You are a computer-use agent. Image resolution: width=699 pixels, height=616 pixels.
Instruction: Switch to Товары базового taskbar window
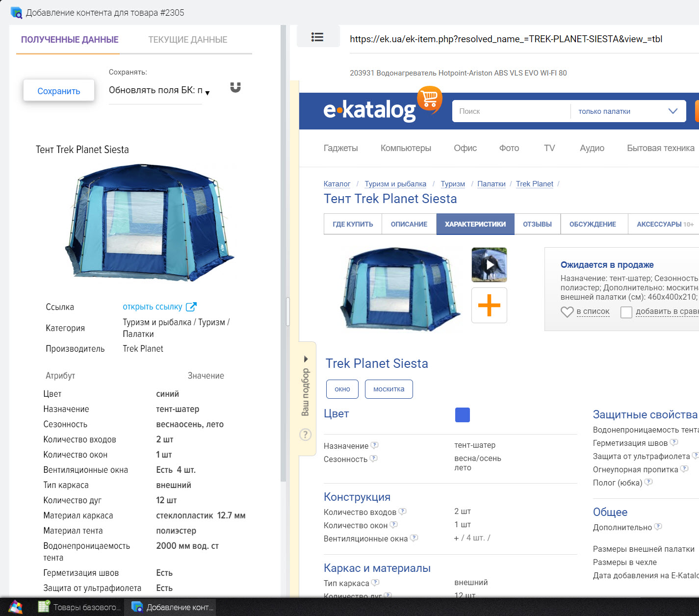point(79,607)
